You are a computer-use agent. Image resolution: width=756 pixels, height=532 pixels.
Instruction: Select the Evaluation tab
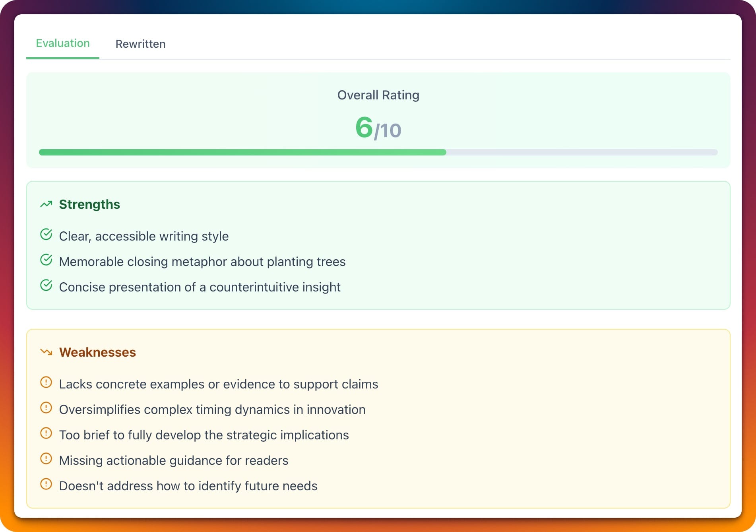(63, 43)
